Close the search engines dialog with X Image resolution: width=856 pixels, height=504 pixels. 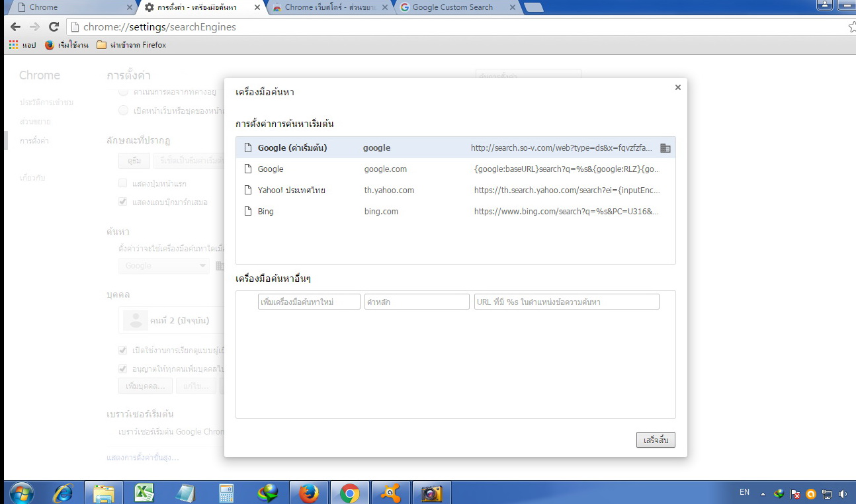(x=677, y=87)
